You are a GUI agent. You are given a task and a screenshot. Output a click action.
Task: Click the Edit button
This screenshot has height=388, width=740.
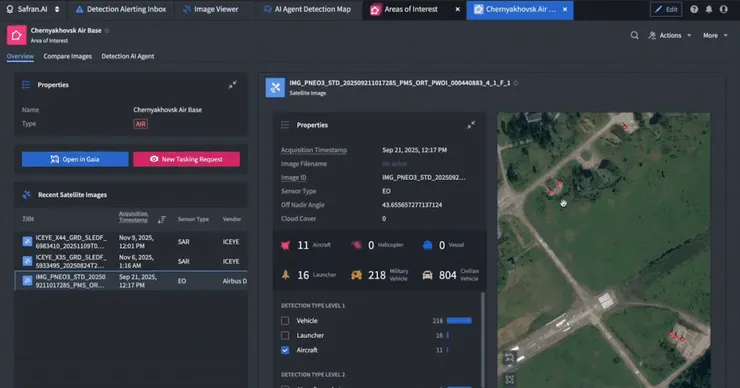(x=666, y=9)
